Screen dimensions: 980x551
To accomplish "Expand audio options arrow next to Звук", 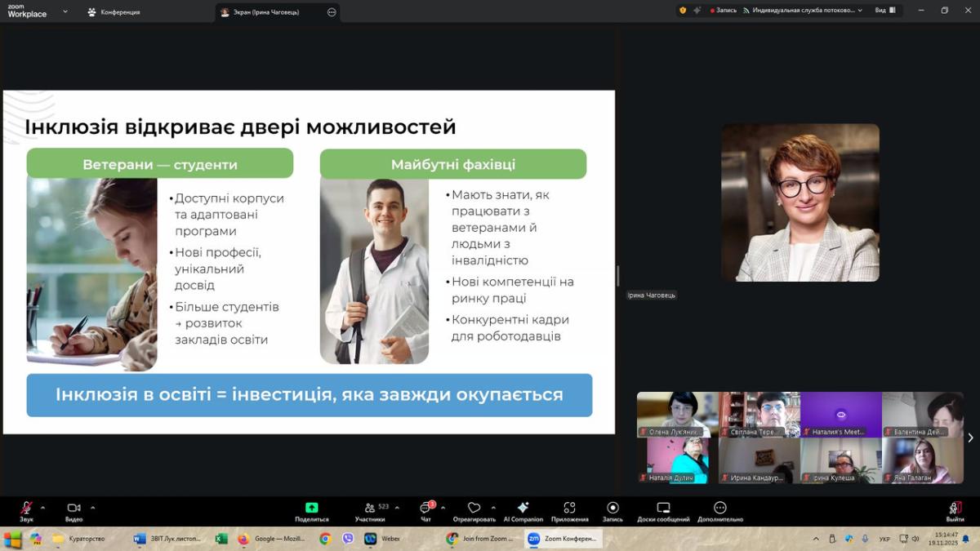I will tap(42, 507).
